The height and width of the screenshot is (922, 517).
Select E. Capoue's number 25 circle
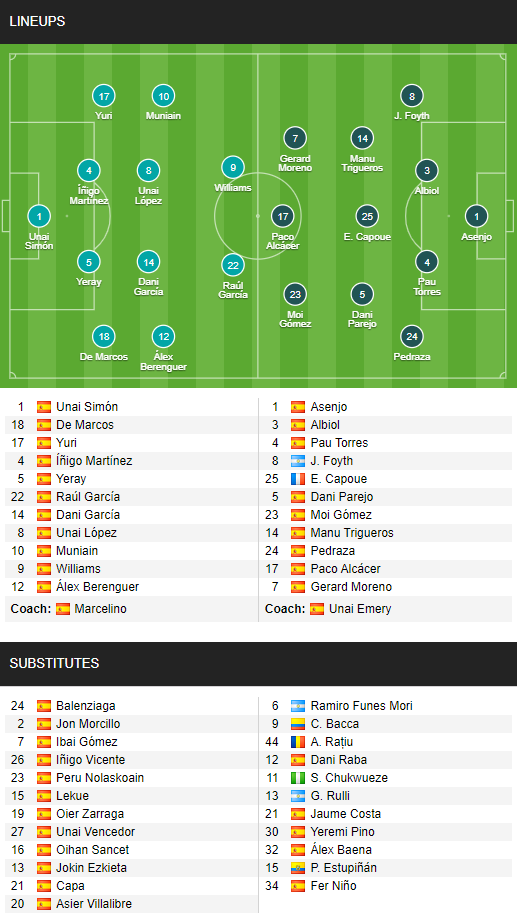pyautogui.click(x=367, y=216)
